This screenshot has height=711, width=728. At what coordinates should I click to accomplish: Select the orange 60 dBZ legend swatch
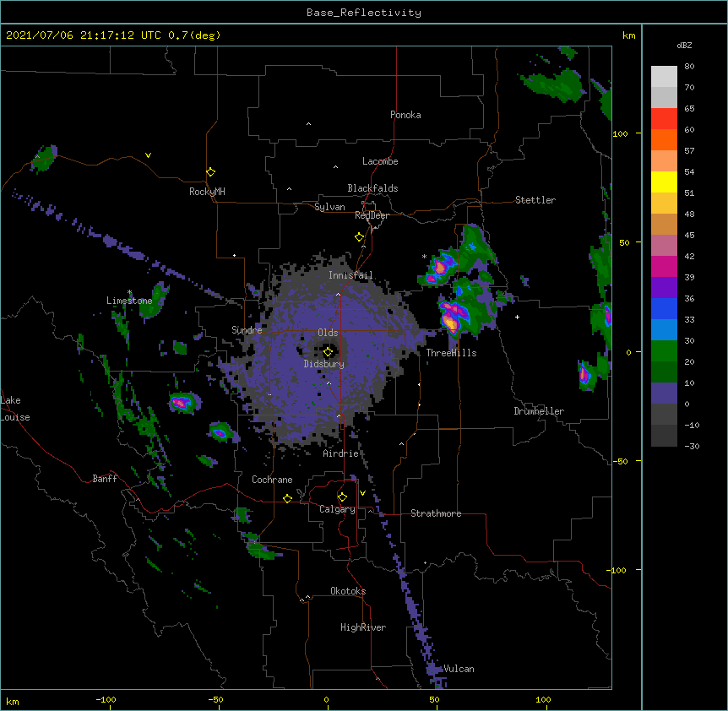click(664, 139)
